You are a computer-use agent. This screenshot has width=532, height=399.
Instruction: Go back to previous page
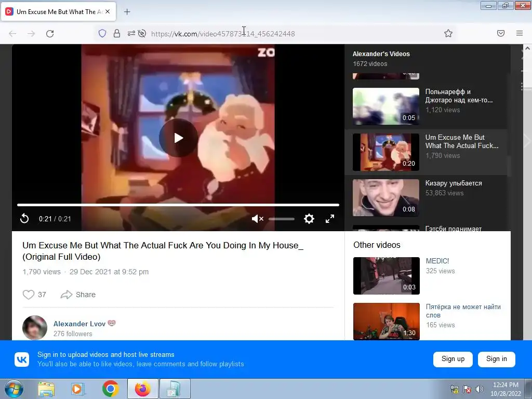(12, 34)
